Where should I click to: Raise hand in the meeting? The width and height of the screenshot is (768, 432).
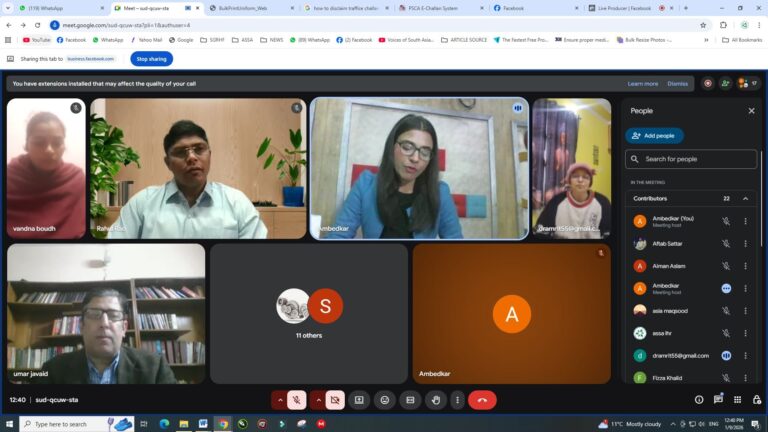tap(435, 400)
